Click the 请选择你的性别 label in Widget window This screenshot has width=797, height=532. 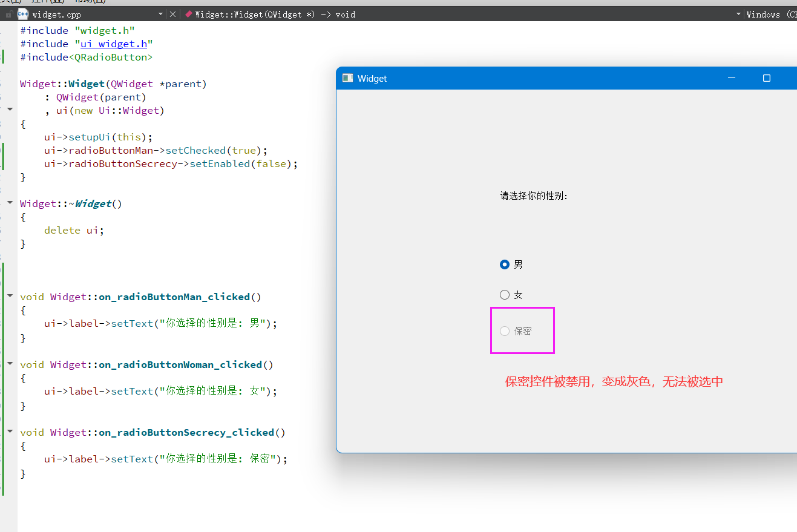(x=534, y=195)
